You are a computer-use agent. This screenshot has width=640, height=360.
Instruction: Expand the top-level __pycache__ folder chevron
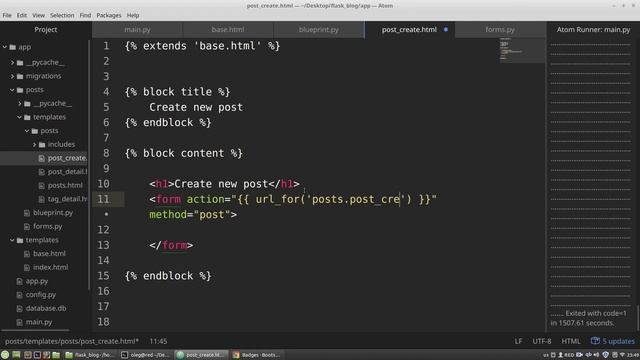[x=12, y=62]
